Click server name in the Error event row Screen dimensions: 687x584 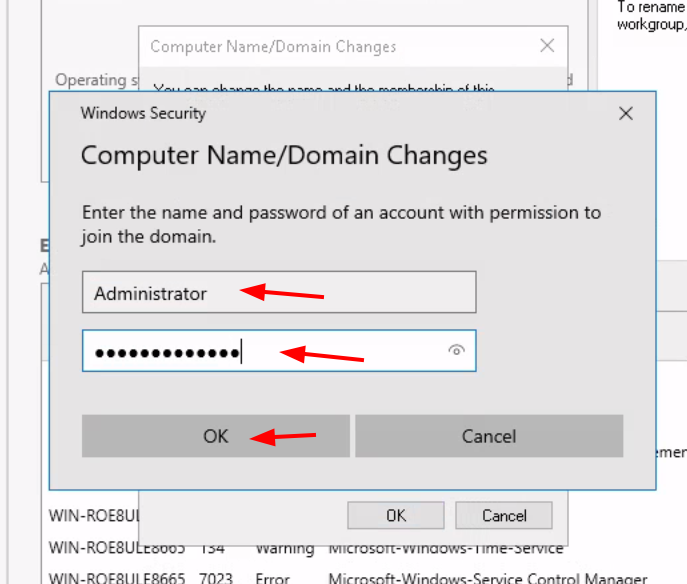117,578
